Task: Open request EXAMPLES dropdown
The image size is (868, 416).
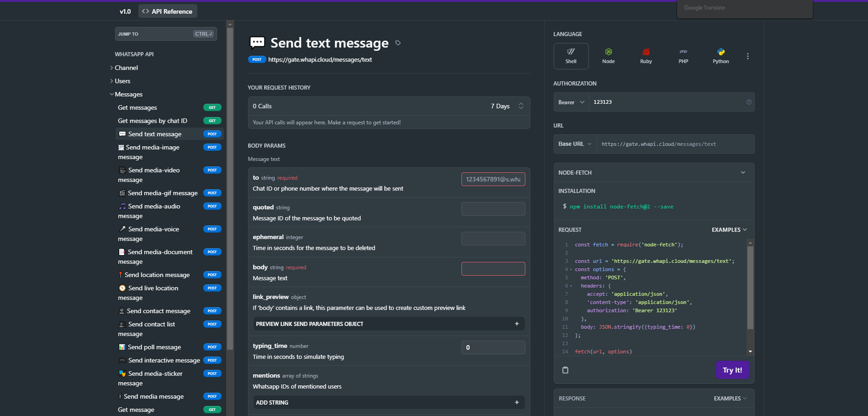Action: (729, 229)
